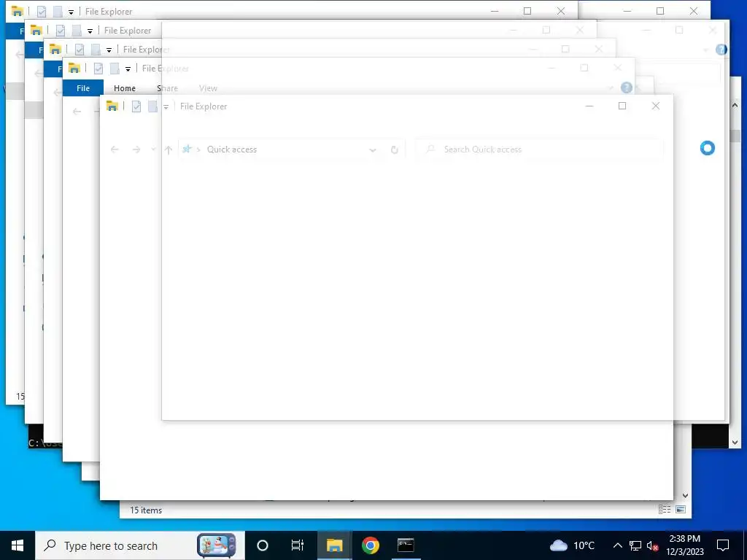Click New folder in the title bar above the Home tab
The width and height of the screenshot is (747, 560).
tap(115, 69)
